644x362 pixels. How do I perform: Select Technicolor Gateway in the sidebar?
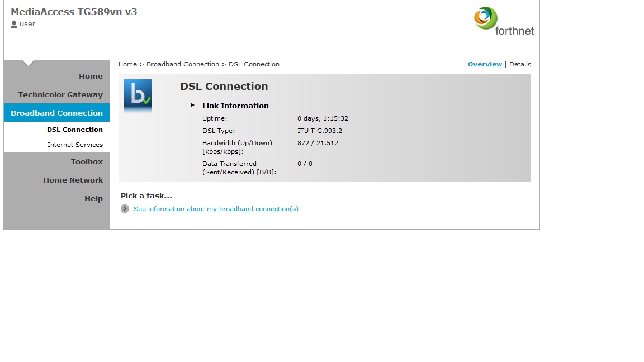[x=60, y=95]
